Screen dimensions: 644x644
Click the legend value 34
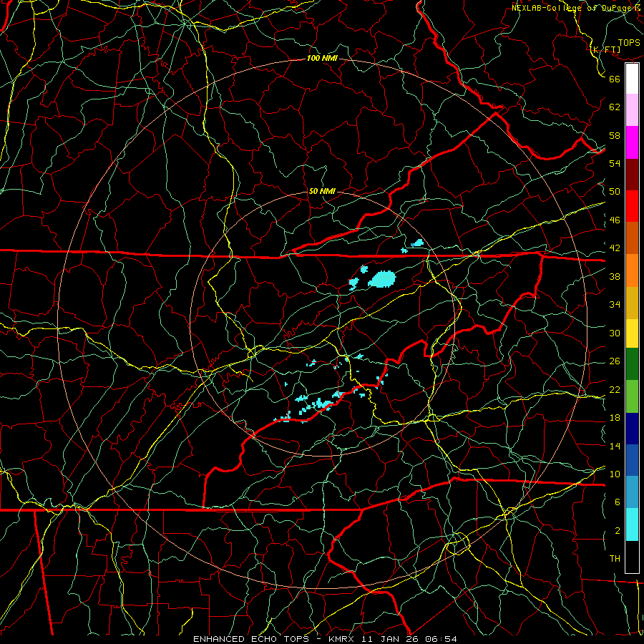pyautogui.click(x=615, y=304)
